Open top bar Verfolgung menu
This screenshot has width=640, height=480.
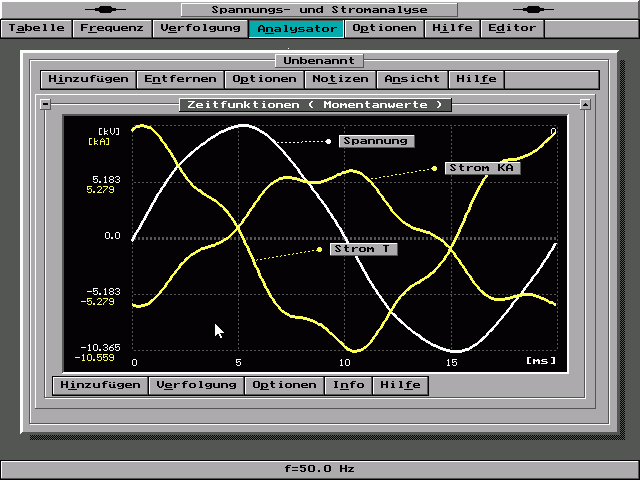(200, 28)
